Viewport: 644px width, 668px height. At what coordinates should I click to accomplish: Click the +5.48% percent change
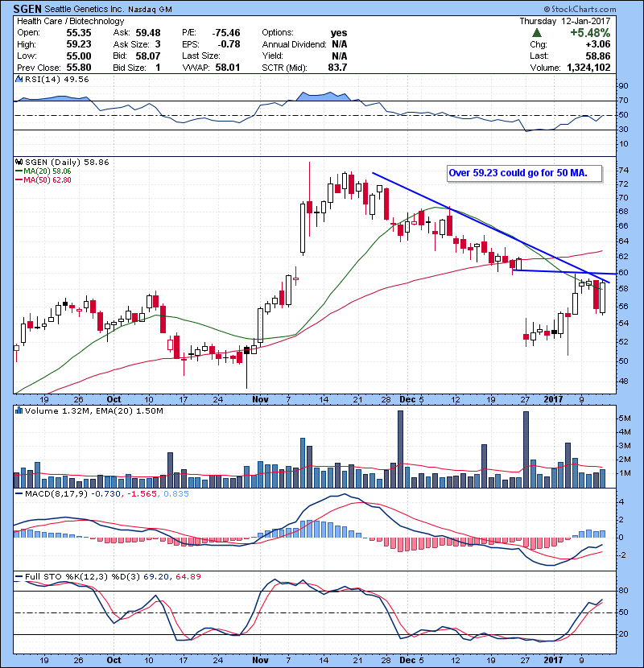590,33
